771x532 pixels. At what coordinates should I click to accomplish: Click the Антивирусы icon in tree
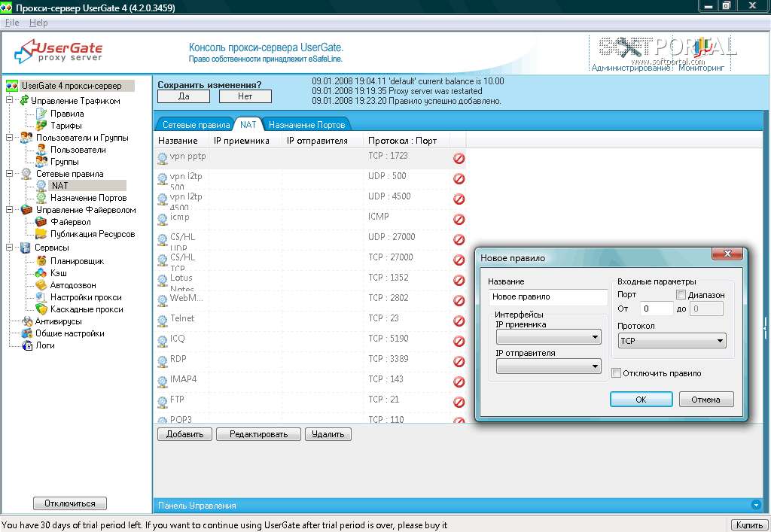point(27,321)
